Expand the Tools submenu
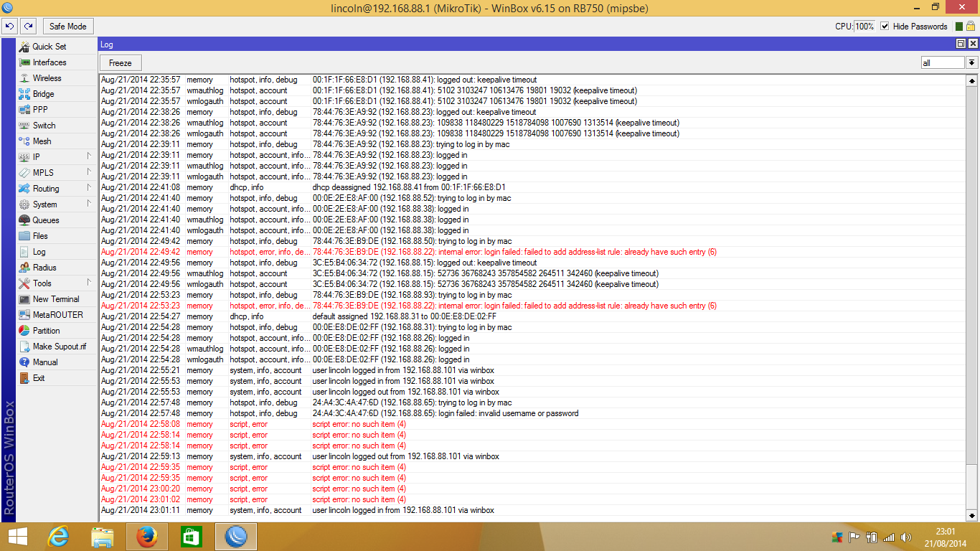This screenshot has width=980, height=551. pyautogui.click(x=56, y=283)
